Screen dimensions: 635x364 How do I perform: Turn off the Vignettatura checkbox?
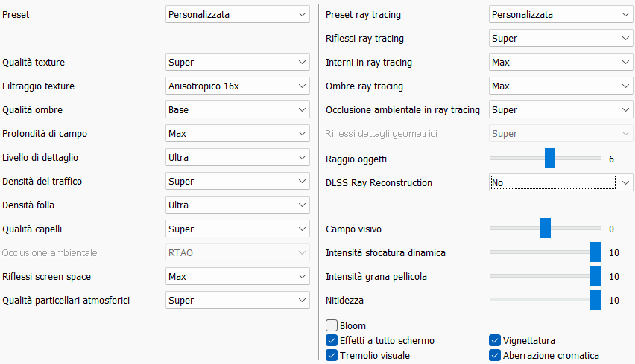pos(495,340)
